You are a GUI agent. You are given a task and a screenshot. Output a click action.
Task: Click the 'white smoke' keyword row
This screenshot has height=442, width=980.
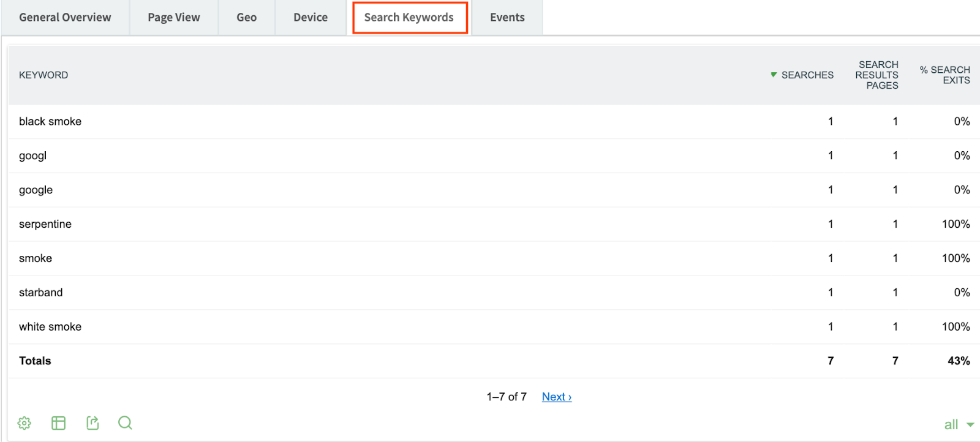click(x=50, y=327)
